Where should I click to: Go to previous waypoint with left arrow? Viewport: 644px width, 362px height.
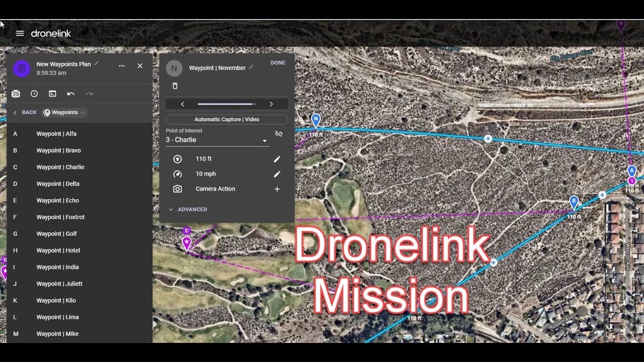click(x=182, y=104)
